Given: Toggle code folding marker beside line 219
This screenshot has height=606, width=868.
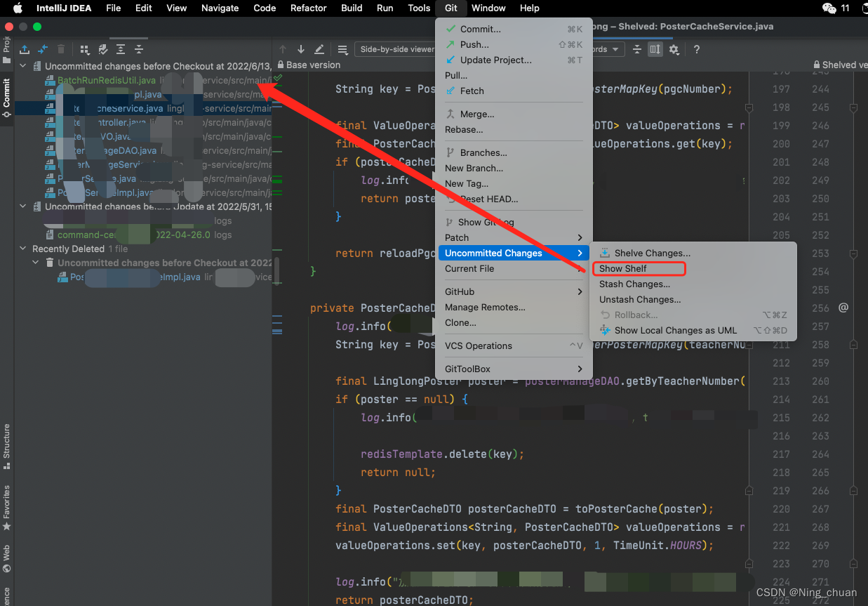Looking at the screenshot, I should coord(749,491).
